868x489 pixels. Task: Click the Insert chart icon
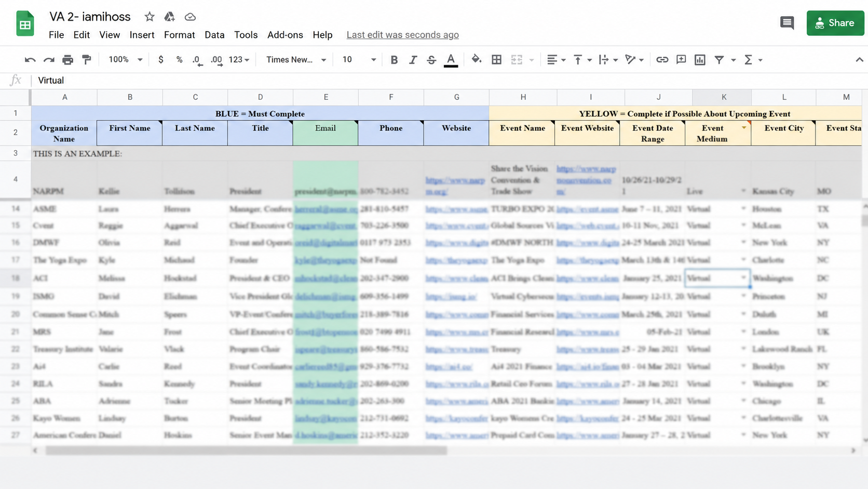(700, 60)
